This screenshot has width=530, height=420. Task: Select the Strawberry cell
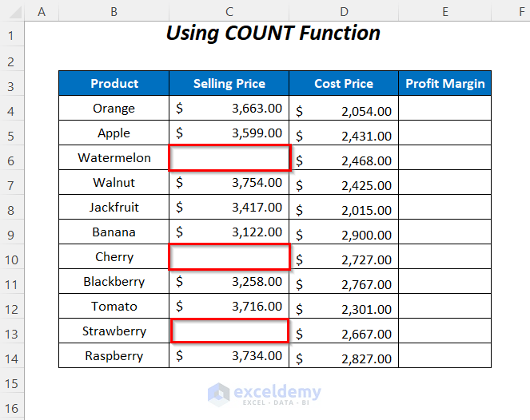(114, 331)
